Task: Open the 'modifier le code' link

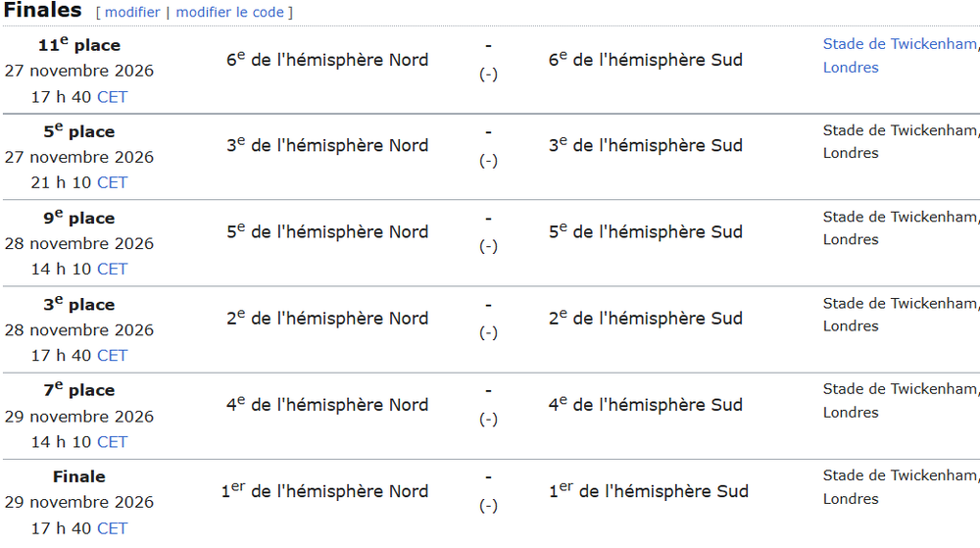Action: click(x=229, y=12)
